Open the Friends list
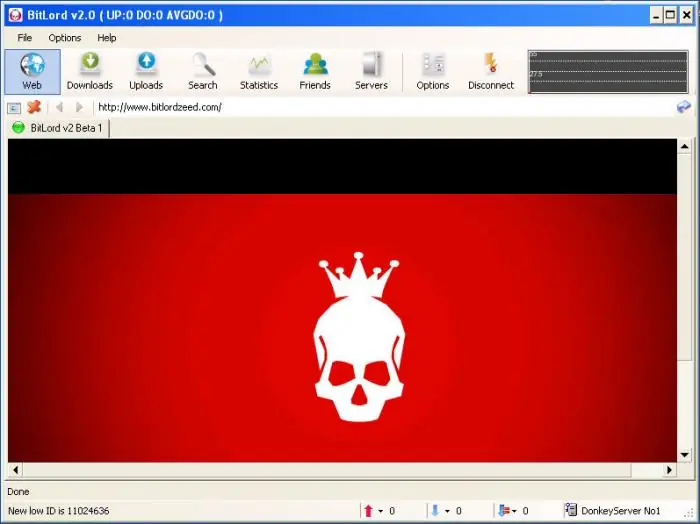The width and height of the screenshot is (700, 524). pyautogui.click(x=315, y=71)
